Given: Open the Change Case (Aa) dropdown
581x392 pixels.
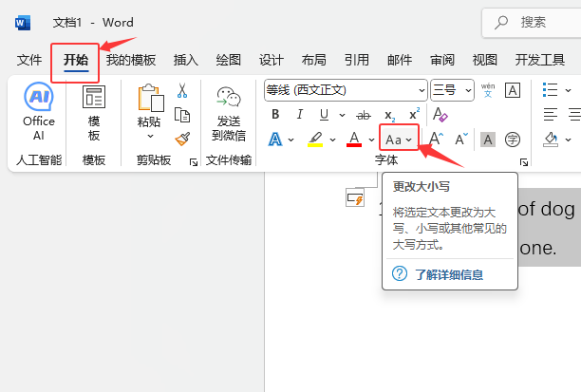Looking at the screenshot, I should 399,140.
